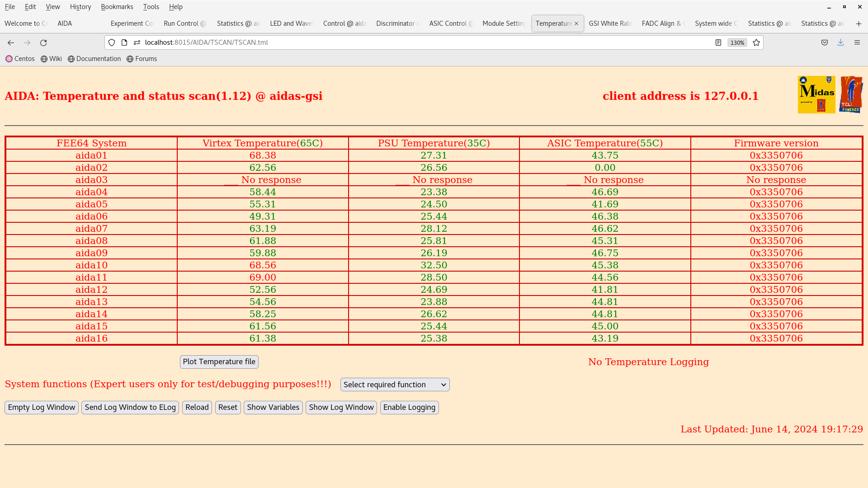Screen dimensions: 868x488
Task: Click the 130% zoom level indicator
Action: point(737,42)
